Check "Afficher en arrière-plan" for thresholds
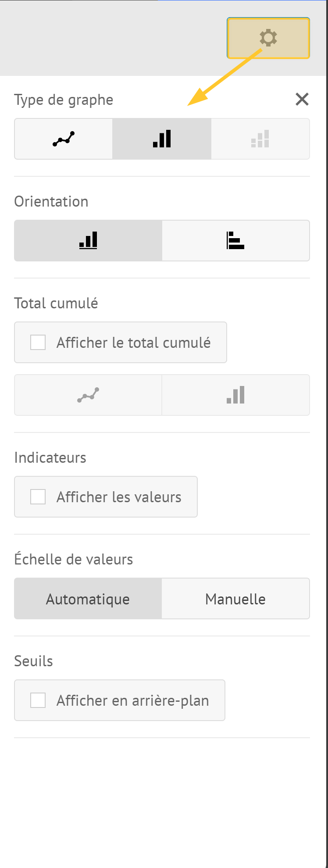Image resolution: width=328 pixels, height=868 pixels. tap(38, 700)
